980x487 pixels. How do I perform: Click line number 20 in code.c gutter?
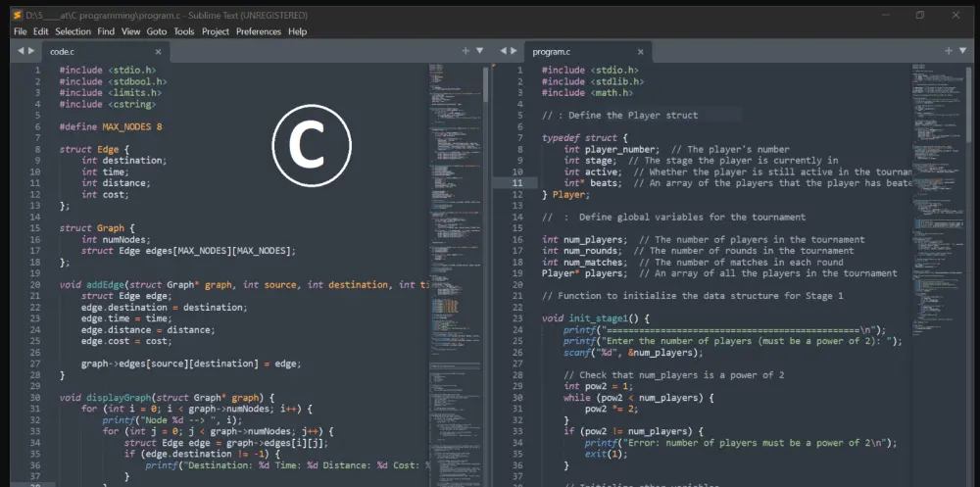click(x=35, y=284)
